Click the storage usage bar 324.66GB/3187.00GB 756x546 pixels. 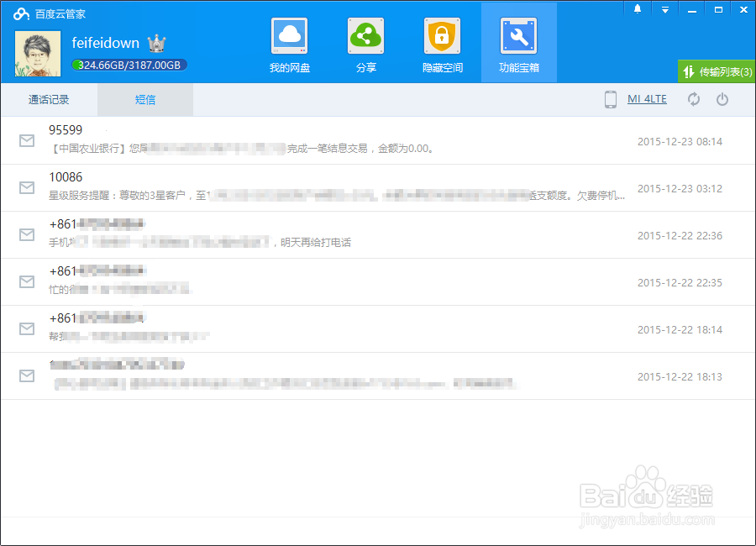click(x=129, y=66)
